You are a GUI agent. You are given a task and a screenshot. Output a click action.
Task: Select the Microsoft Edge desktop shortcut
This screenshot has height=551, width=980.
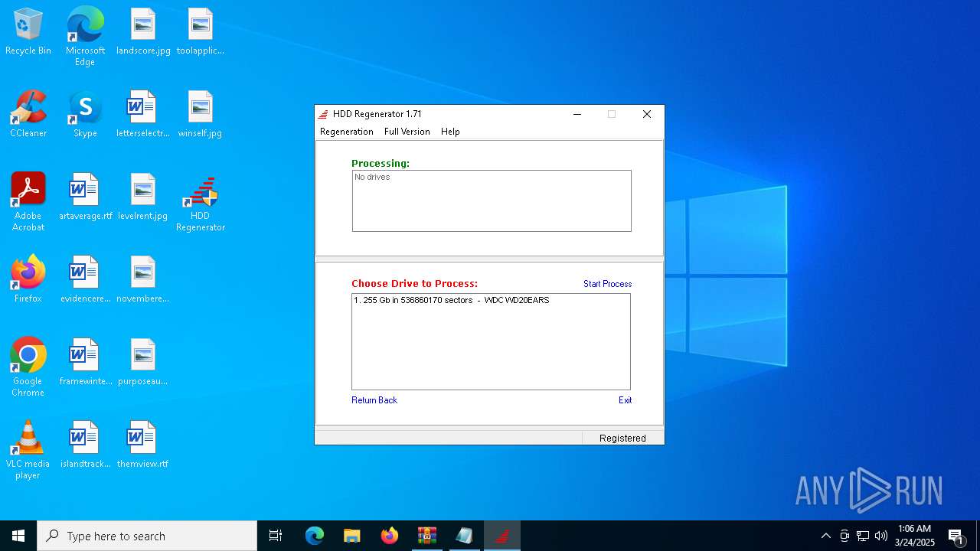85,37
